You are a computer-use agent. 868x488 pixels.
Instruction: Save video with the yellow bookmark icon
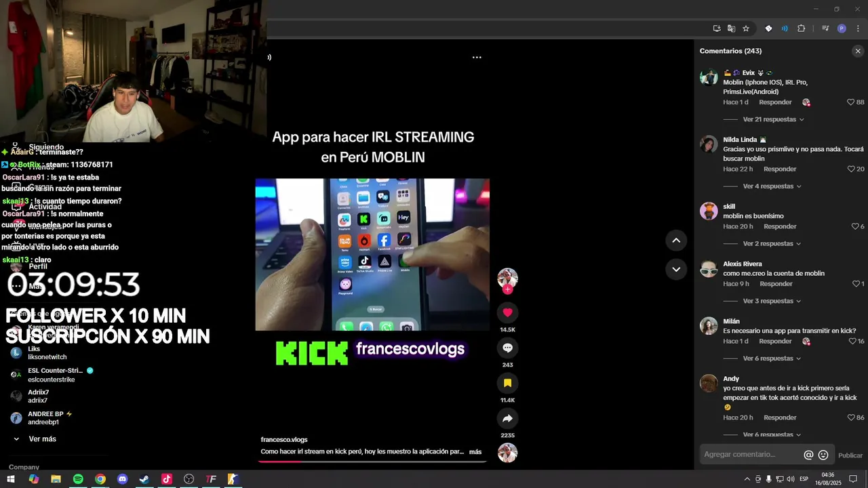pyautogui.click(x=507, y=383)
